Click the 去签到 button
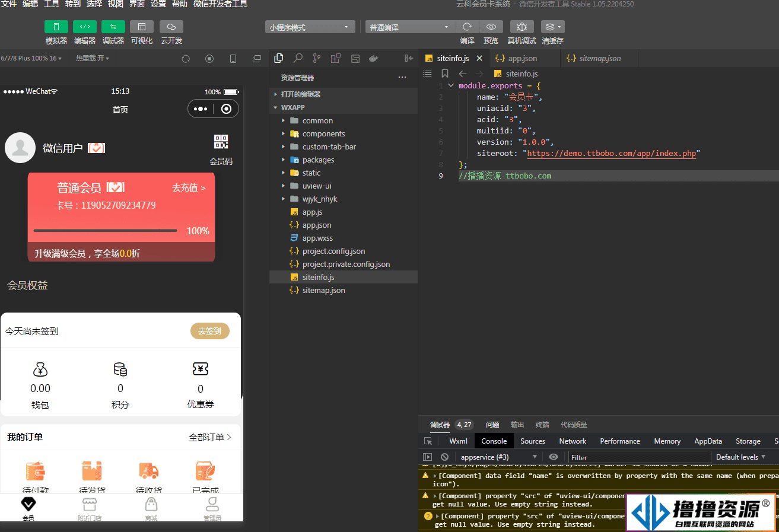779x532 pixels. [209, 331]
